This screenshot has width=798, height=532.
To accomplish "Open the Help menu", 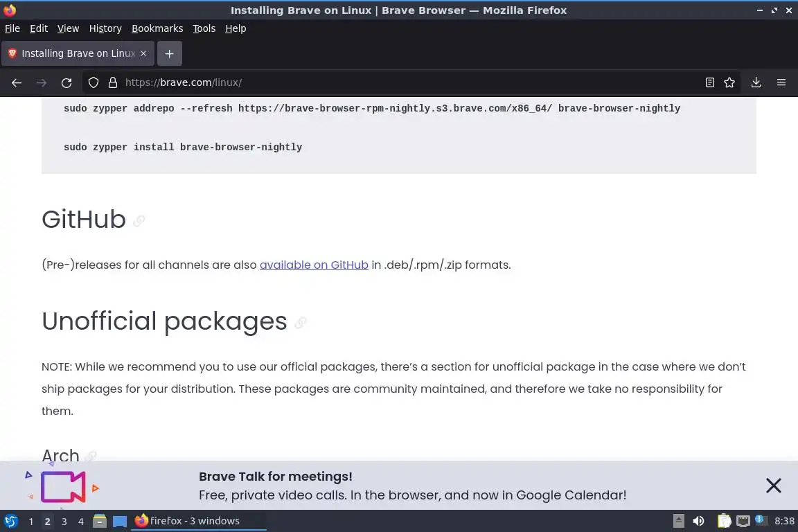I will (236, 28).
